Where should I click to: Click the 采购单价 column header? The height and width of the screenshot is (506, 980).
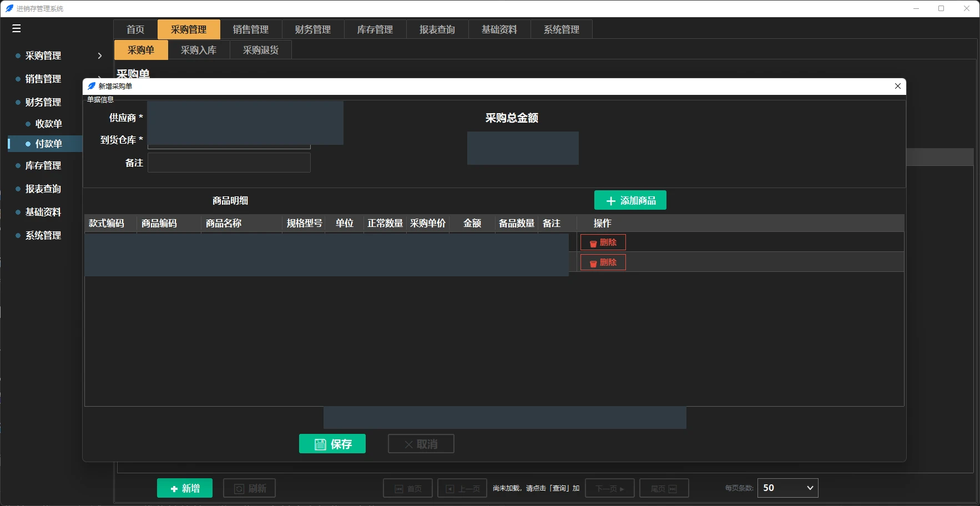point(428,223)
